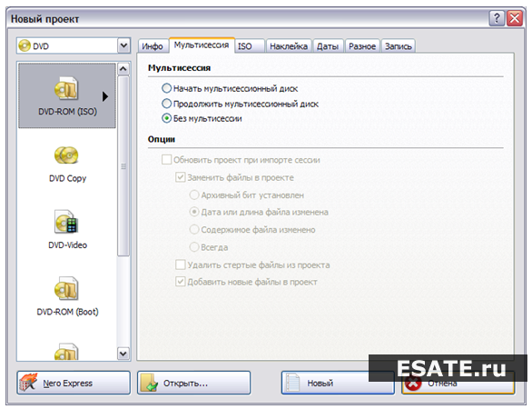Open the DVD disc type dropdown
532x409 pixels.
[124, 45]
